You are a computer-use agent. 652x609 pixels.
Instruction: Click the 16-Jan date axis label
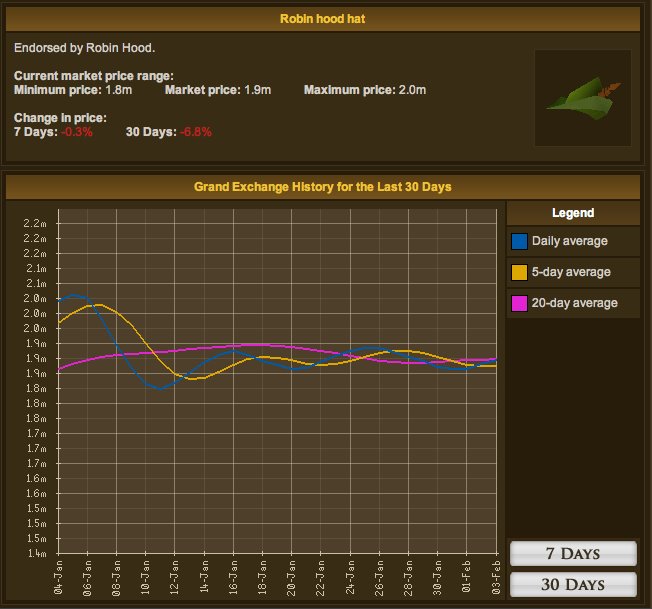tap(233, 577)
